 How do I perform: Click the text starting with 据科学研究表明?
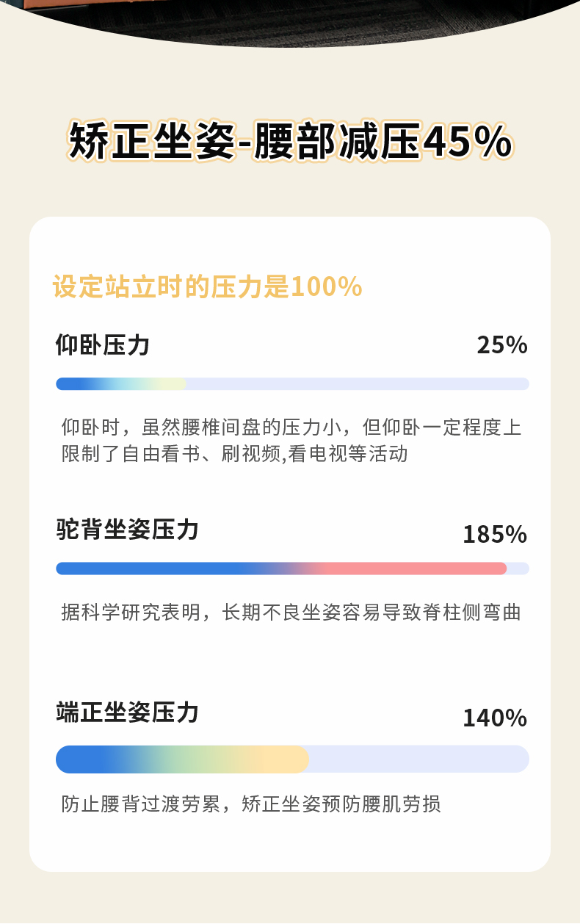[291, 612]
